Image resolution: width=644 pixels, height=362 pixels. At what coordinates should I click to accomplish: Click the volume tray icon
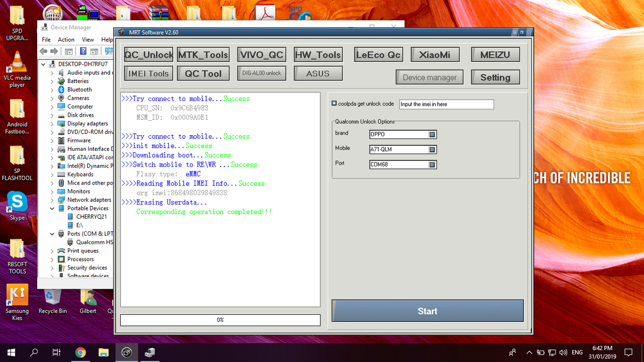point(563,352)
